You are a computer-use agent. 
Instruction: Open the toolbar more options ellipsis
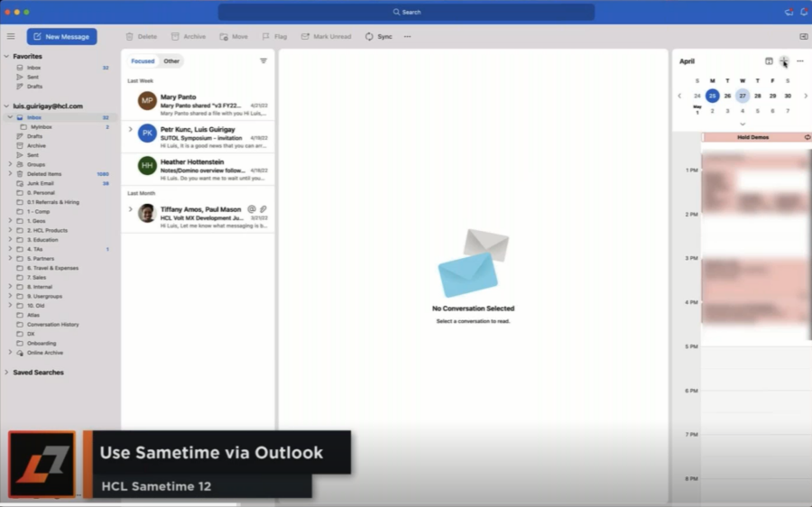tap(408, 37)
